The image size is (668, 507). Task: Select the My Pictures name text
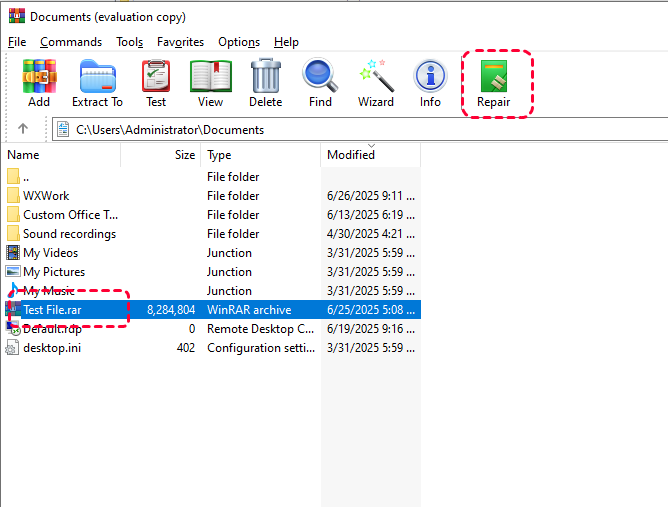click(x=54, y=272)
